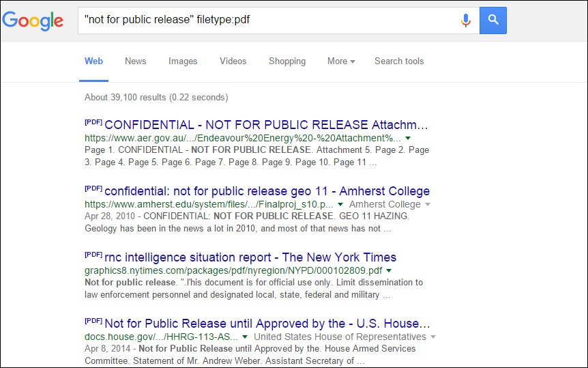Switch to the News tab
This screenshot has height=368, width=588.
[135, 61]
